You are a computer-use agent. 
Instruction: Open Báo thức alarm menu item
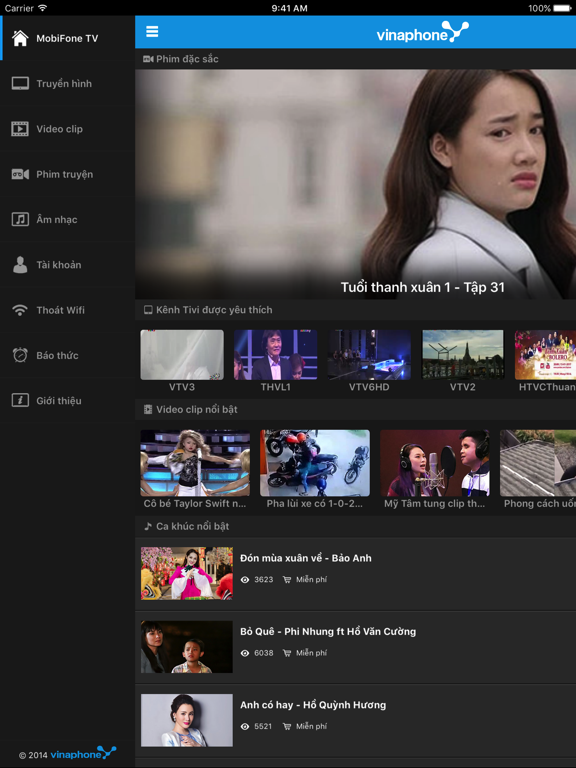[x=68, y=355]
